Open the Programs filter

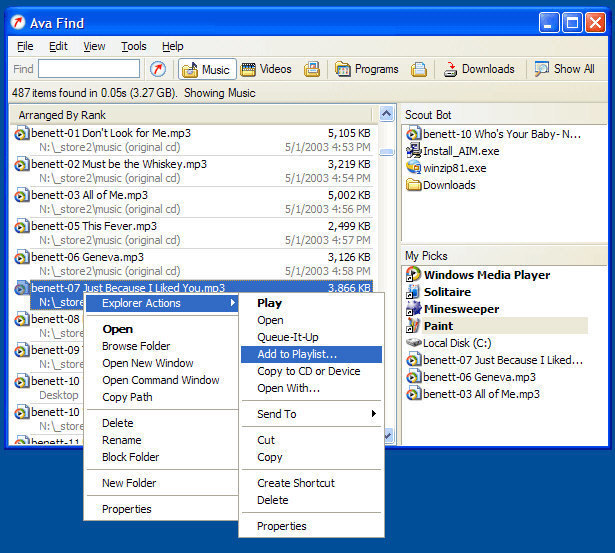pos(367,69)
